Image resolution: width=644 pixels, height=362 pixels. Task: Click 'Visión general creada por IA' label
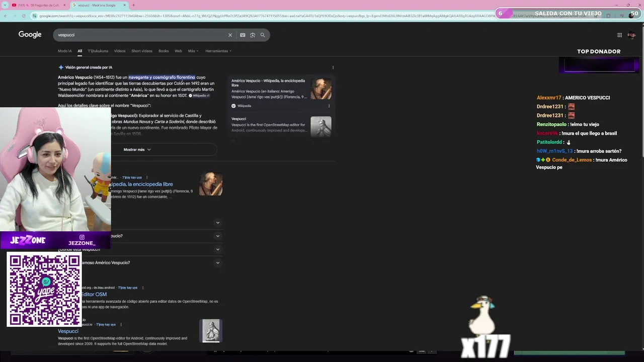pos(89,67)
